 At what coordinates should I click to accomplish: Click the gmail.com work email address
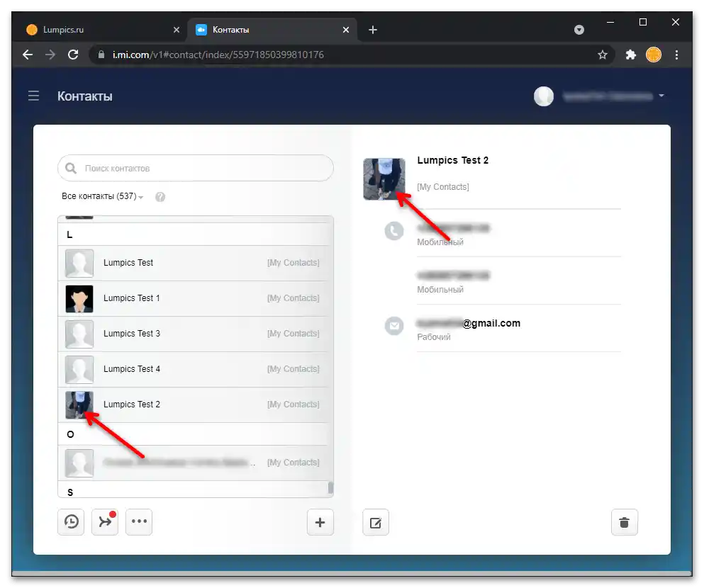tap(469, 323)
